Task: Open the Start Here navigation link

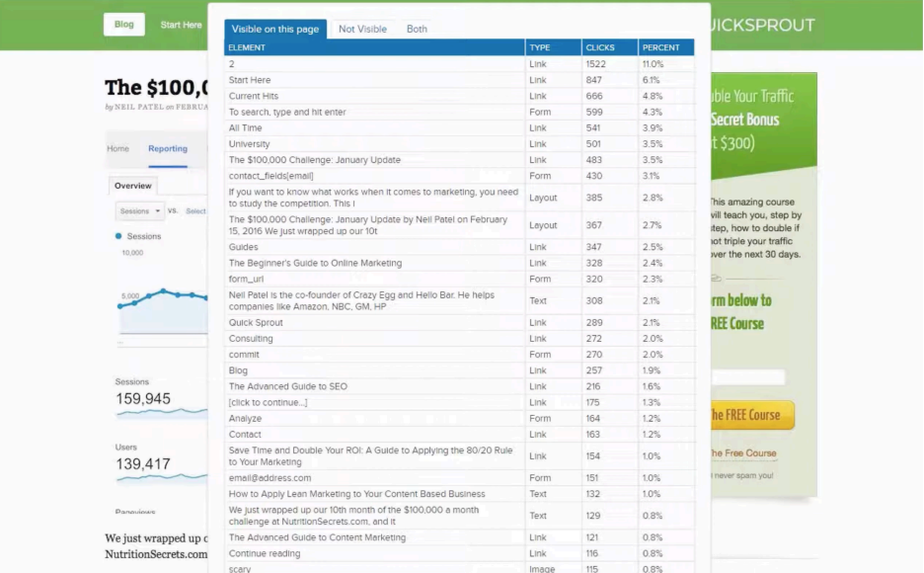Action: [x=181, y=25]
